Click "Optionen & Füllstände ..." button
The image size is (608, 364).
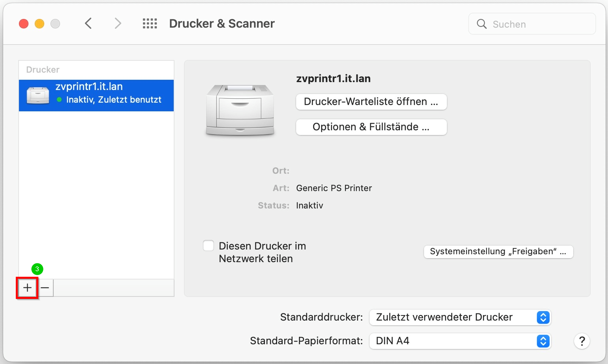point(371,127)
